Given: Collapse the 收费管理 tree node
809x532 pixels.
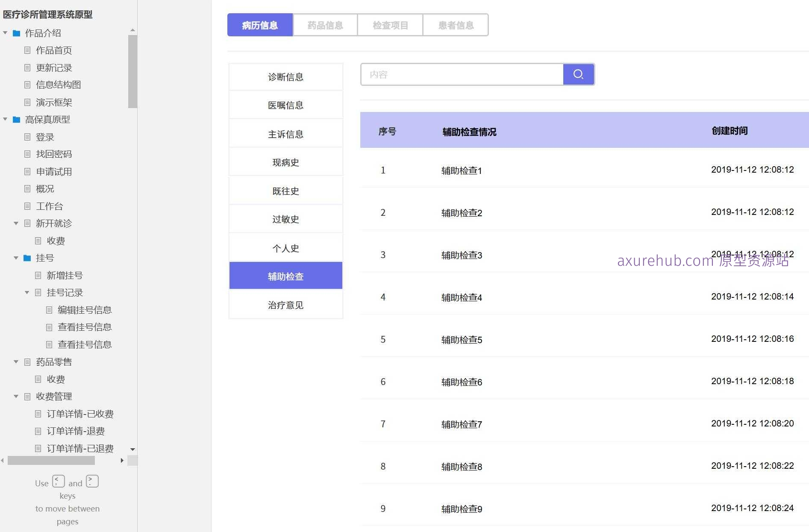Looking at the screenshot, I should 16,396.
